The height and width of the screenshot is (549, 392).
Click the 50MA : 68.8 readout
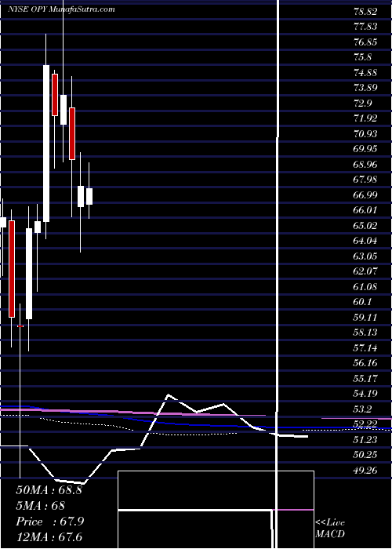[x=49, y=490]
